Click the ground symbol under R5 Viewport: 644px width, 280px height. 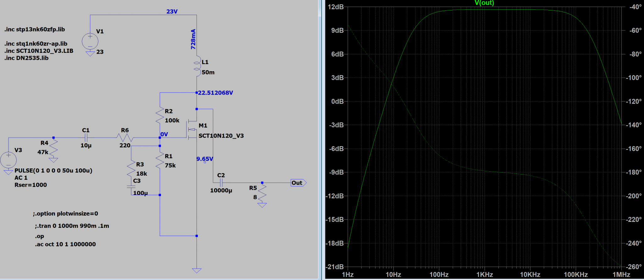(262, 205)
